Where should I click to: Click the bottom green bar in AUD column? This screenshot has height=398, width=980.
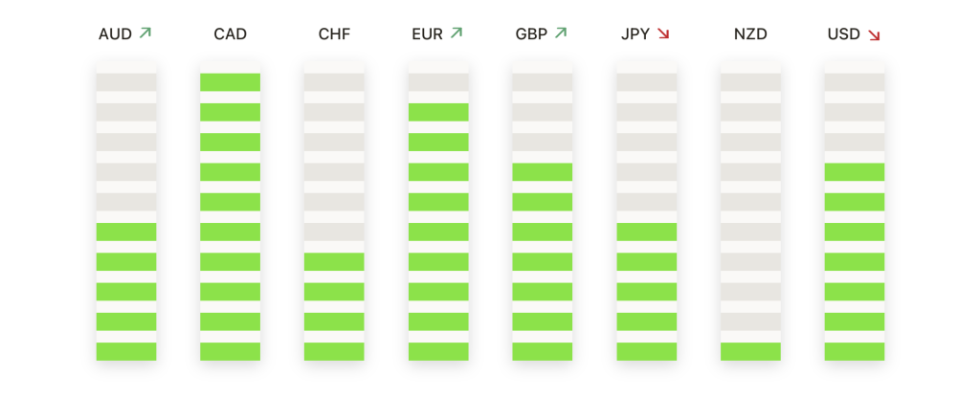pyautogui.click(x=126, y=352)
